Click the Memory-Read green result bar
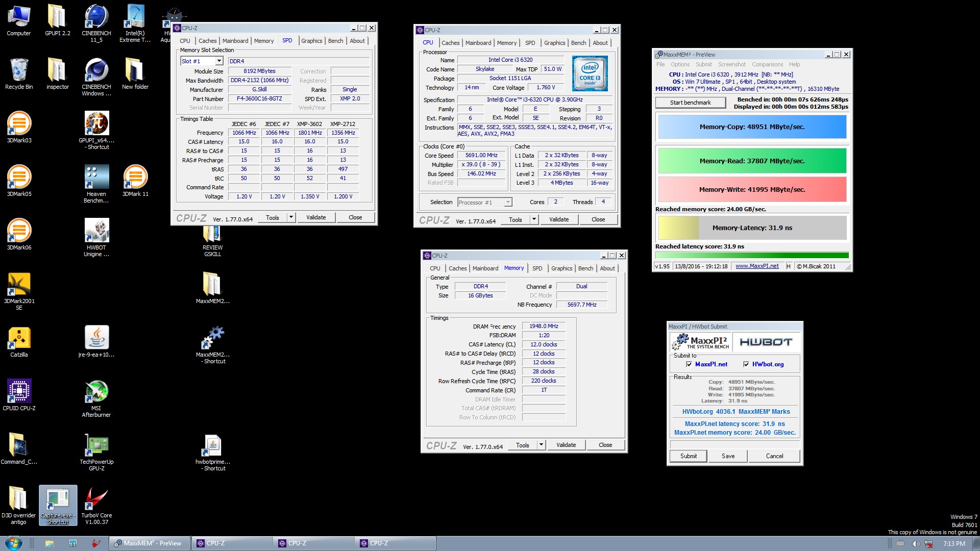The height and width of the screenshot is (551, 980). tap(752, 161)
